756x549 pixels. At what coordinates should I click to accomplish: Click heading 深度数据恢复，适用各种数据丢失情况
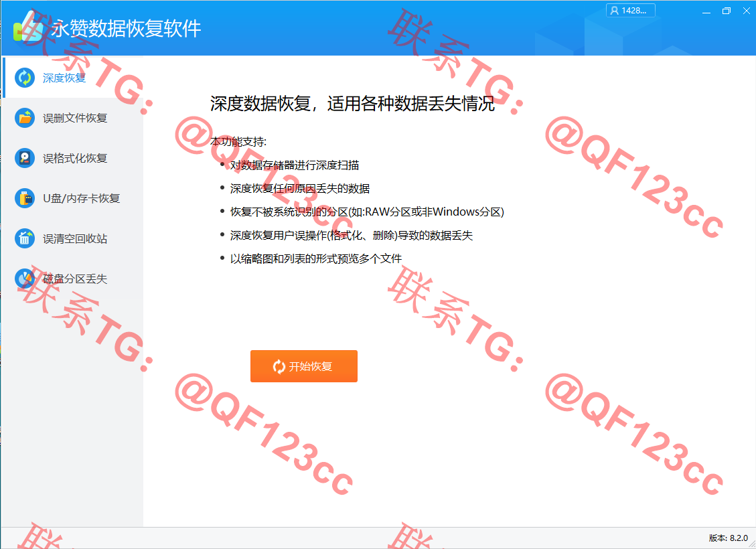click(352, 104)
